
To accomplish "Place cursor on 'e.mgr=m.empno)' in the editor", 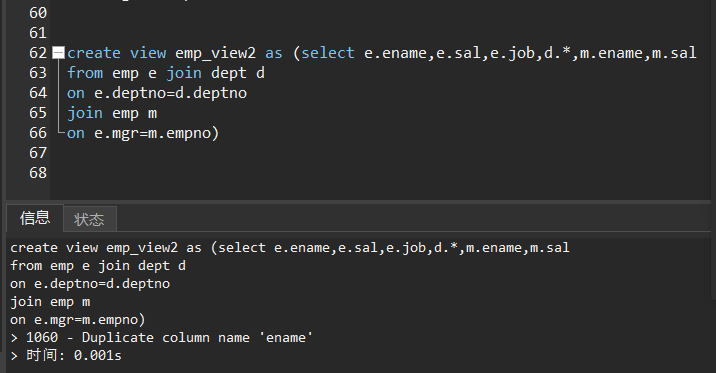I will (157, 133).
